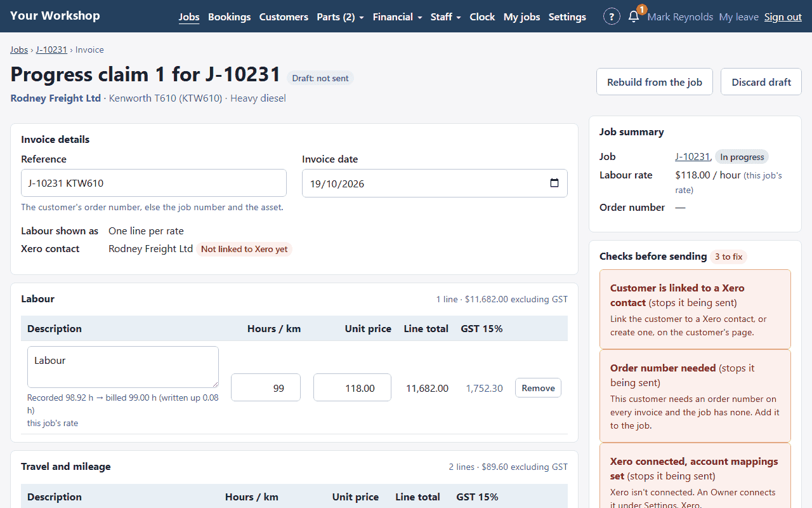Open the Rodney Freight Ltd customer link

(x=56, y=98)
